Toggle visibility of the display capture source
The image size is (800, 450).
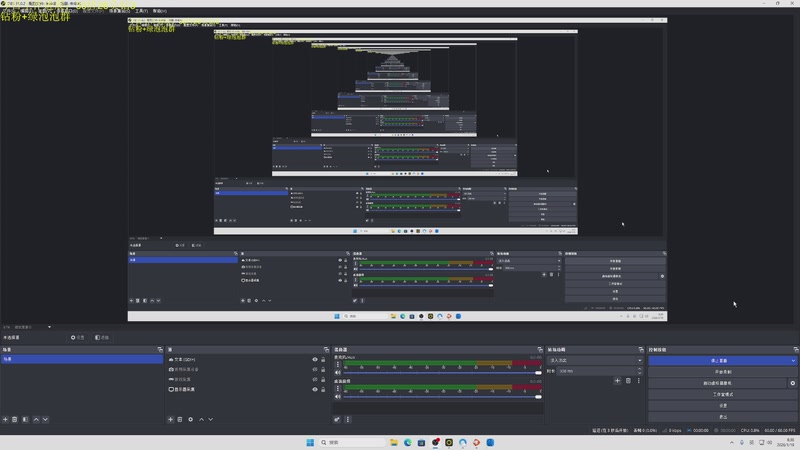[x=315, y=389]
